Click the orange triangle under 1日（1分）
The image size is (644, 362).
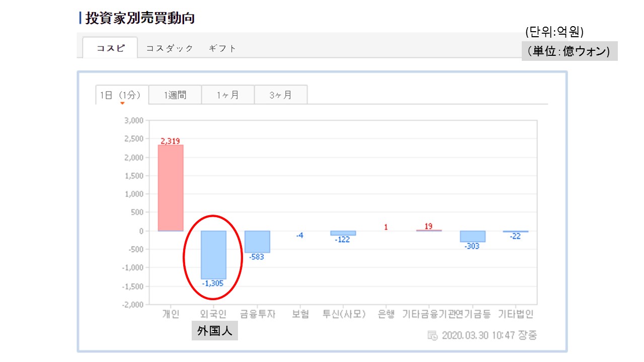(x=122, y=104)
